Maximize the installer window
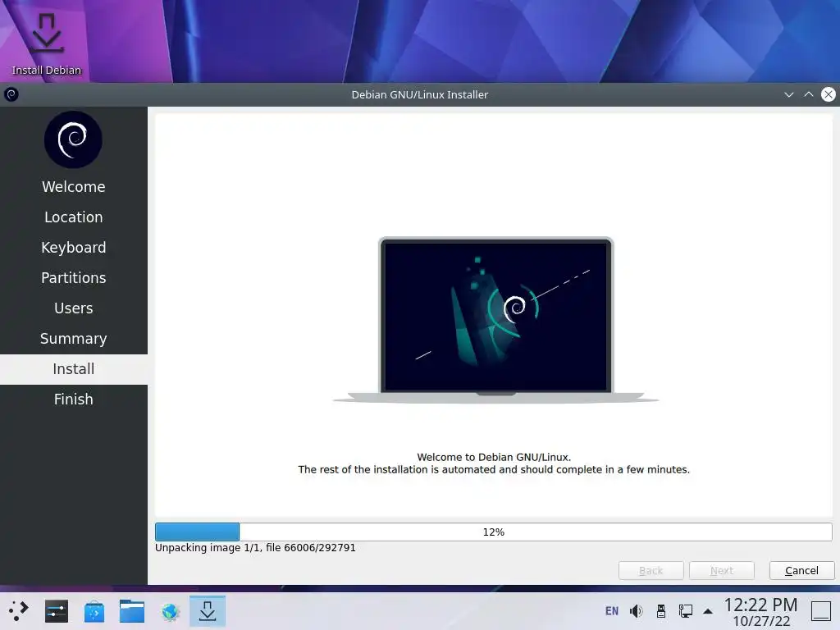Viewport: 840px width, 630px height. click(808, 95)
